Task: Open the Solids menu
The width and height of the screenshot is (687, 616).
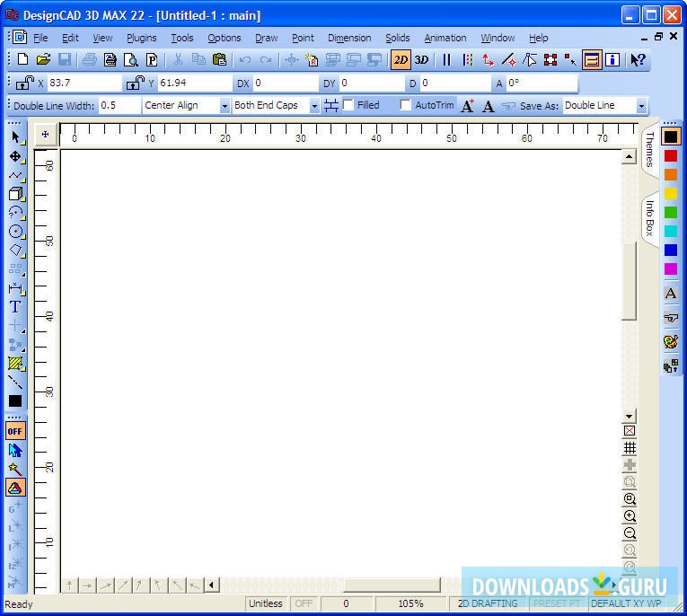Action: tap(398, 38)
